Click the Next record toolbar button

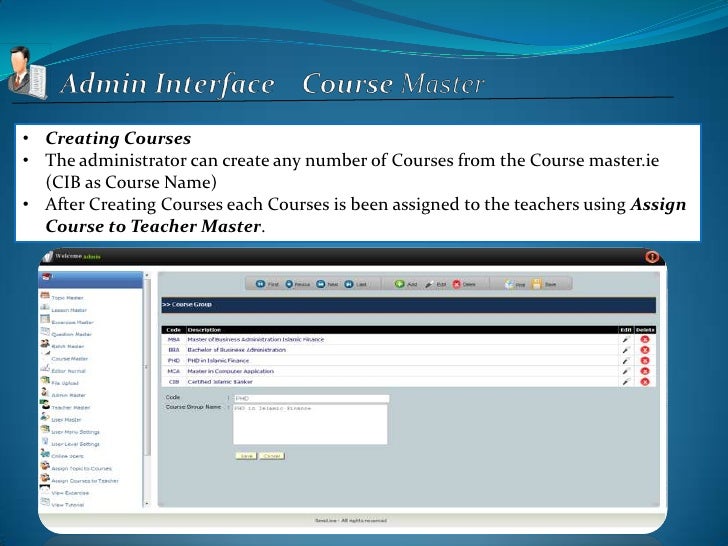[327, 284]
